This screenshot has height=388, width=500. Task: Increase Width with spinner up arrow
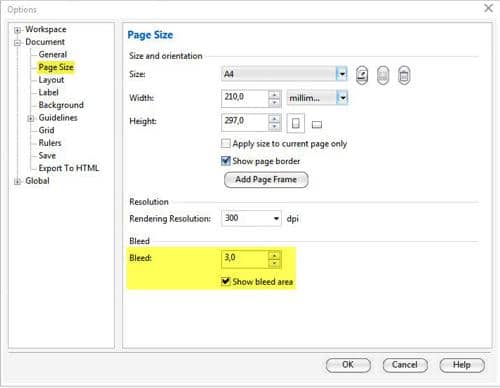(x=274, y=95)
